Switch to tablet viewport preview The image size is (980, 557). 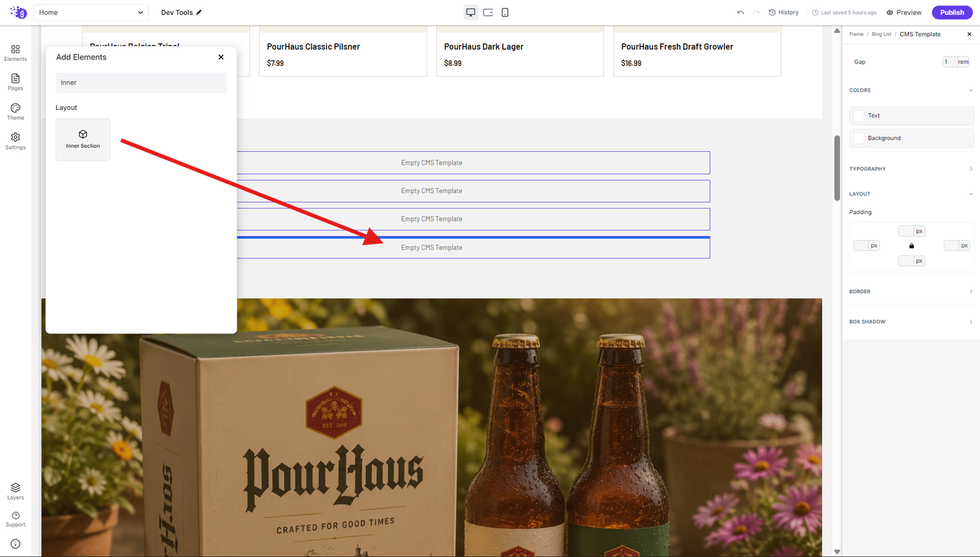[488, 13]
